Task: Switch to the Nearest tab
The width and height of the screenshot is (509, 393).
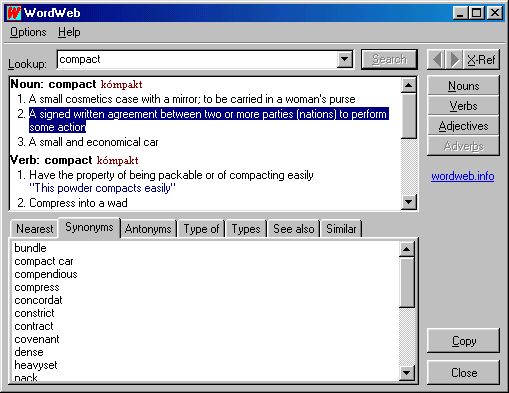Action: 34,229
